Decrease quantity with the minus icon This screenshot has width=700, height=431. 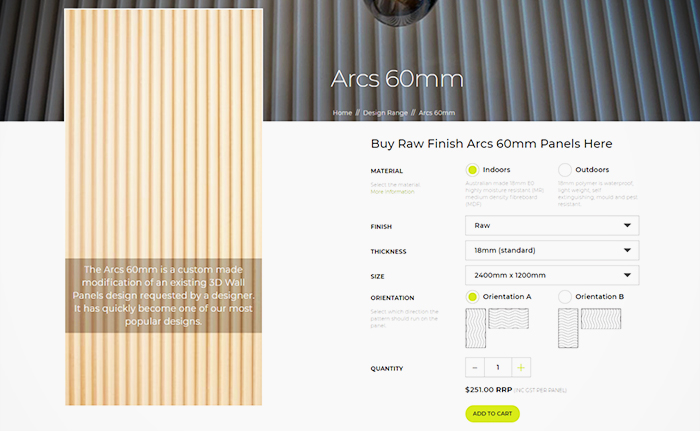(475, 368)
